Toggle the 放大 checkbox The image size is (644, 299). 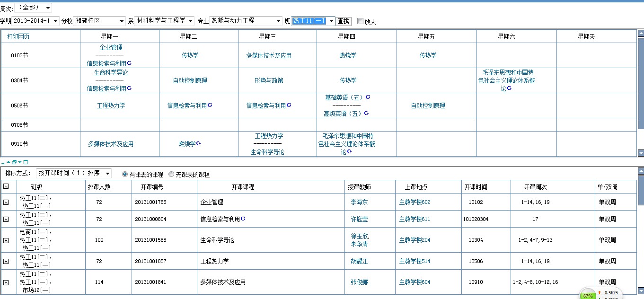click(x=361, y=21)
